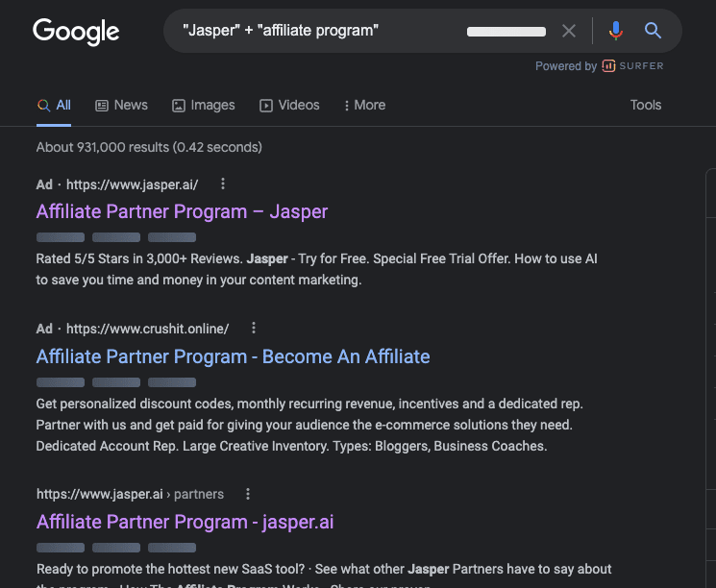The image size is (716, 588).
Task: Click the 'Powered by' Surfer text
Action: pyautogui.click(x=566, y=66)
